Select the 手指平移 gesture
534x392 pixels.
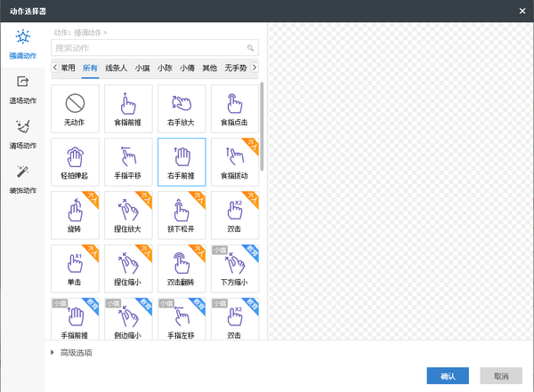click(128, 162)
